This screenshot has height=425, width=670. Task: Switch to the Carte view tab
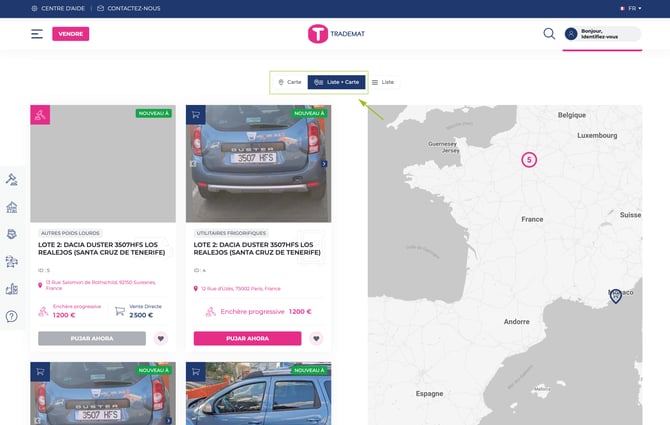coord(289,82)
